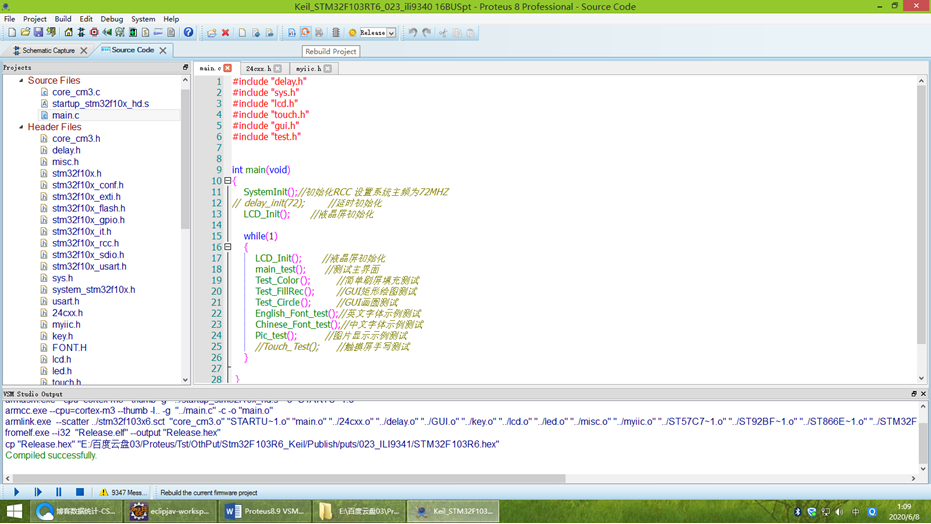The image size is (931, 524).
Task: Switch to the Schematic Capture tab
Action: (48, 50)
